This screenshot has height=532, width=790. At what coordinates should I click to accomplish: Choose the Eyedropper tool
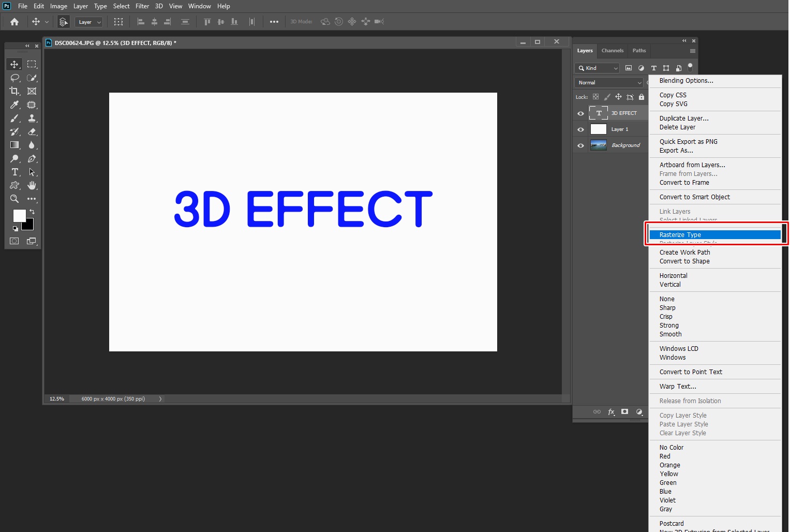point(14,105)
